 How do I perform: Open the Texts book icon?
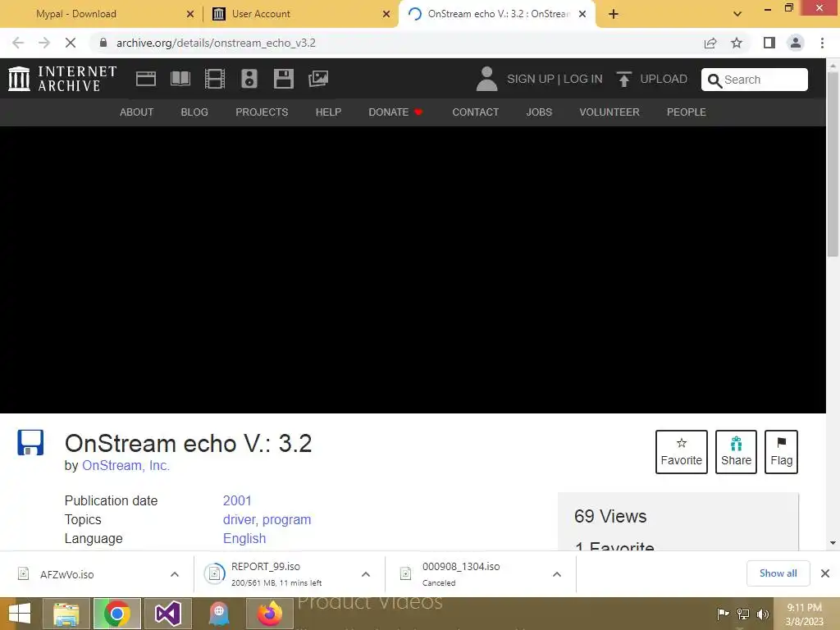[x=180, y=79]
